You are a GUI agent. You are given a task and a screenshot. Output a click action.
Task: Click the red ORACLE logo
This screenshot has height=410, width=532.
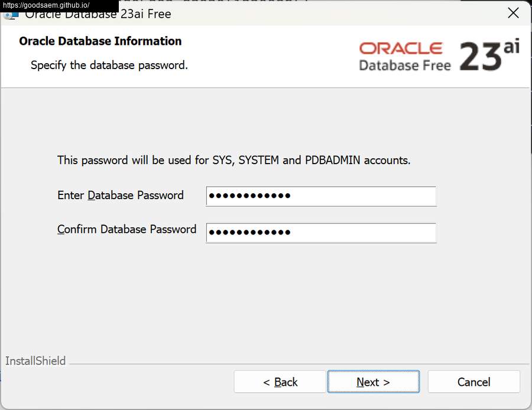click(x=401, y=48)
